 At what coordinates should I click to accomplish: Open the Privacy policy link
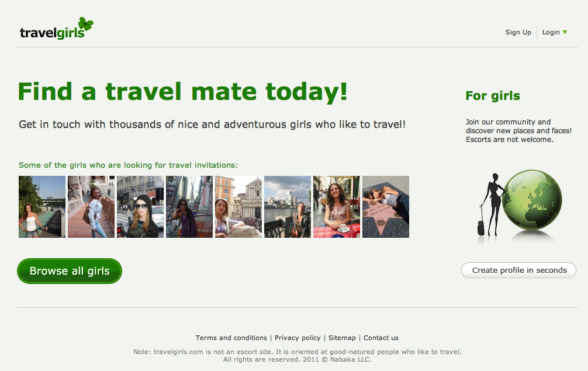(x=298, y=338)
